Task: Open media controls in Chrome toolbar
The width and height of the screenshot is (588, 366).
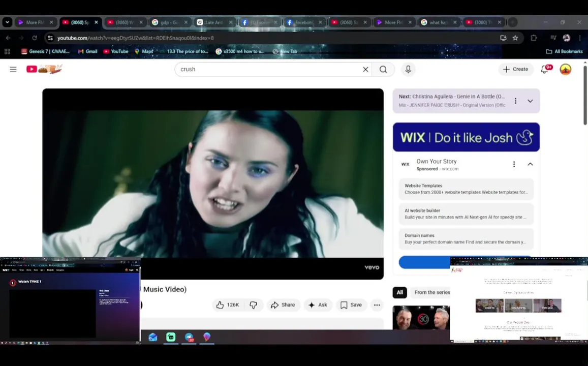Action: 553,38
